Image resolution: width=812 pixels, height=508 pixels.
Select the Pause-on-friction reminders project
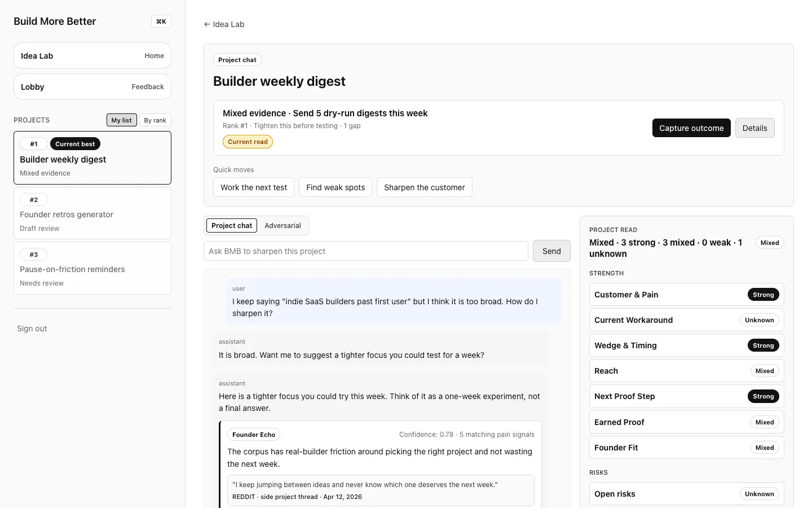pyautogui.click(x=92, y=268)
